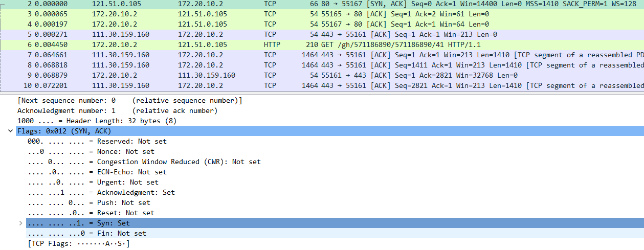644x250 pixels.
Task: Select packet 7 with Seq=1 Len=1410
Action: 322,55
